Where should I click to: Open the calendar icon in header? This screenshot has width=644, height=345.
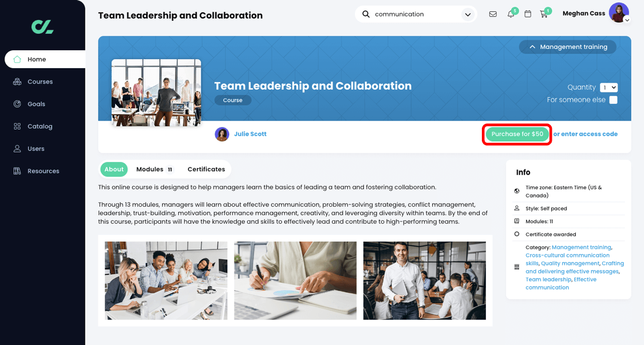(x=528, y=14)
